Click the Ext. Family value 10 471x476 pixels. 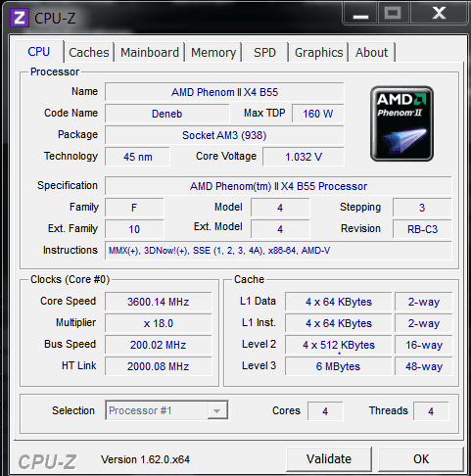[x=134, y=229]
